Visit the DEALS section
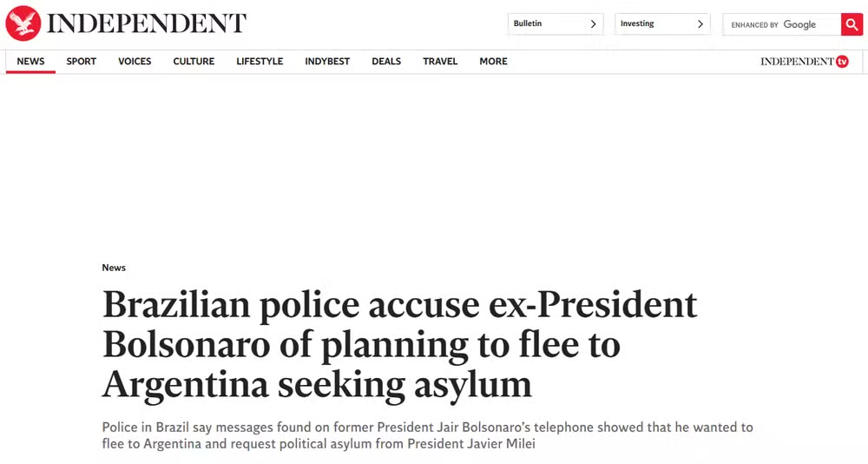 coord(386,62)
